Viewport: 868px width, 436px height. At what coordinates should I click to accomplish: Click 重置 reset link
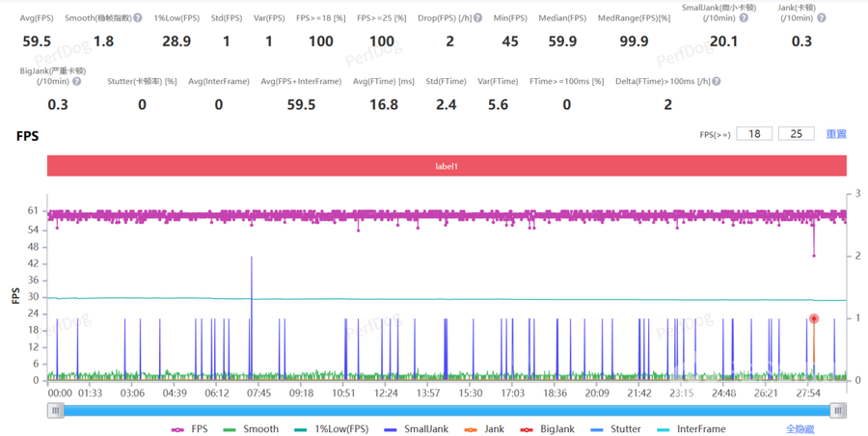pos(835,134)
